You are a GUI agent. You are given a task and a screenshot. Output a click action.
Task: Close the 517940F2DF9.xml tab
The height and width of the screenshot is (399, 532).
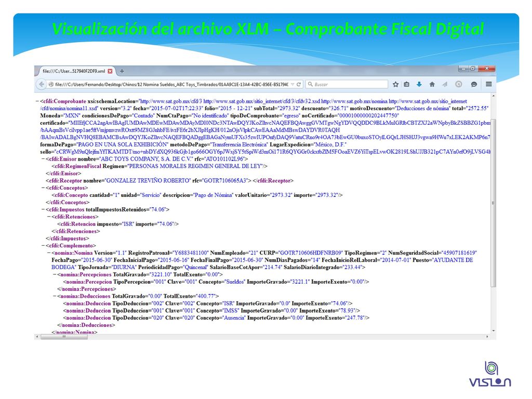[x=110, y=71]
